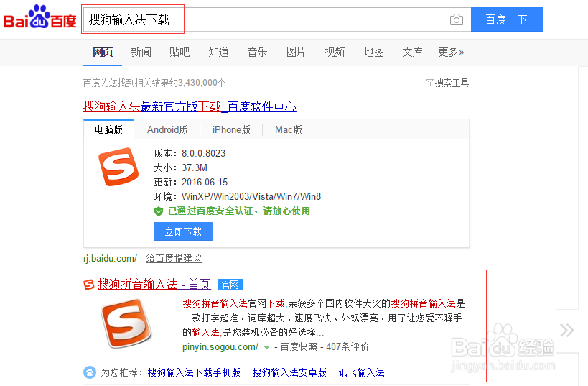Switch to Android版 tab
The height and width of the screenshot is (386, 588).
point(167,129)
